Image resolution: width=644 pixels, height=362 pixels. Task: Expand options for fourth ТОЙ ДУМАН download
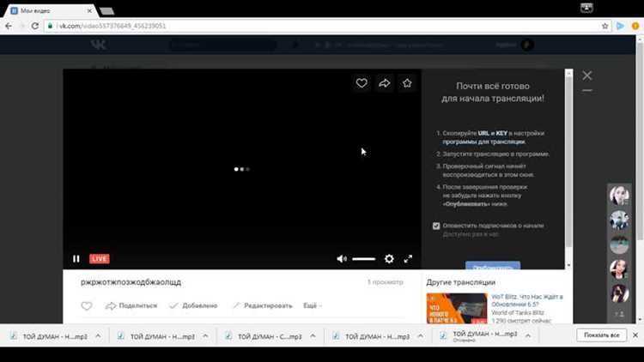pos(421,335)
